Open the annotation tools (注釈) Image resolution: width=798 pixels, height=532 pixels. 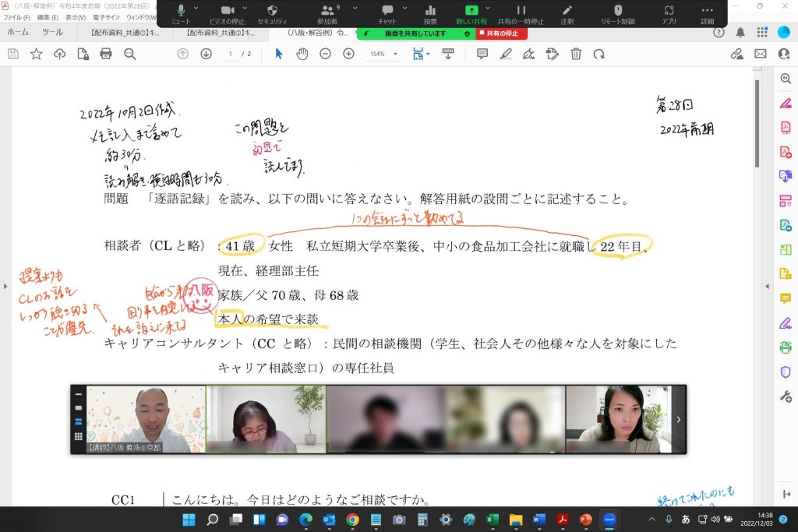tap(567, 13)
